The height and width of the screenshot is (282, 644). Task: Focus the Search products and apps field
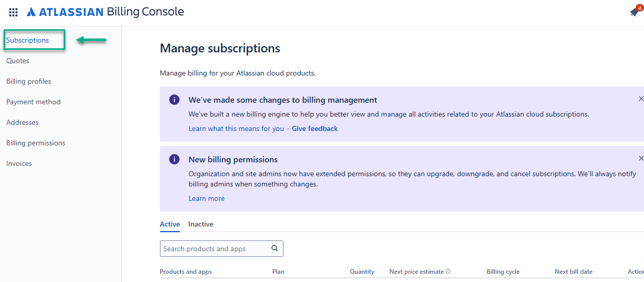point(213,249)
